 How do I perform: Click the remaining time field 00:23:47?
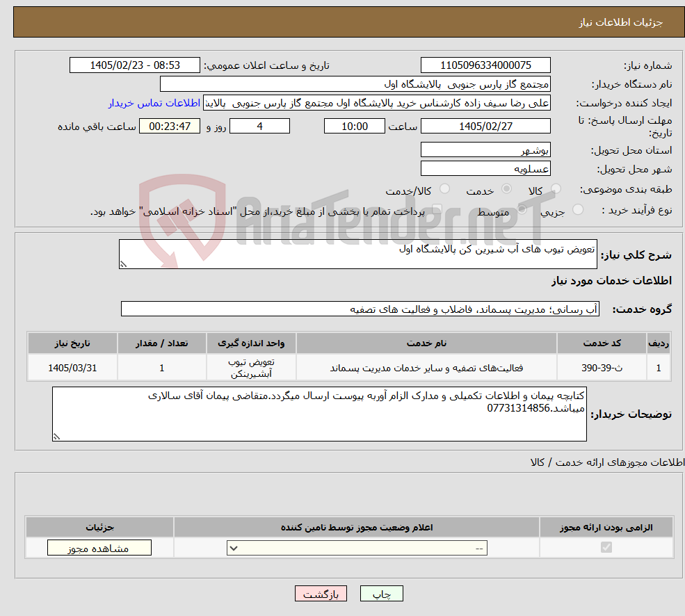pyautogui.click(x=170, y=127)
